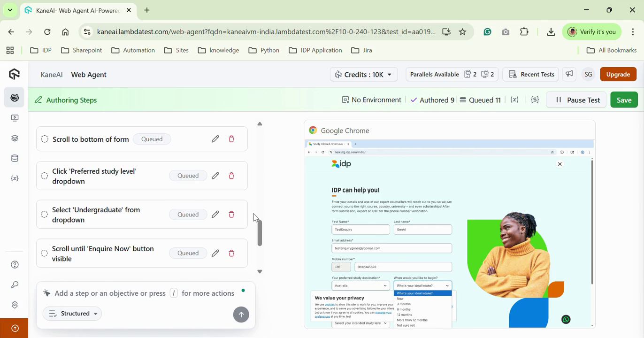Delete the 'Select Undergraduate from dropdown' step
Screen dimensions: 644x338
point(231,215)
